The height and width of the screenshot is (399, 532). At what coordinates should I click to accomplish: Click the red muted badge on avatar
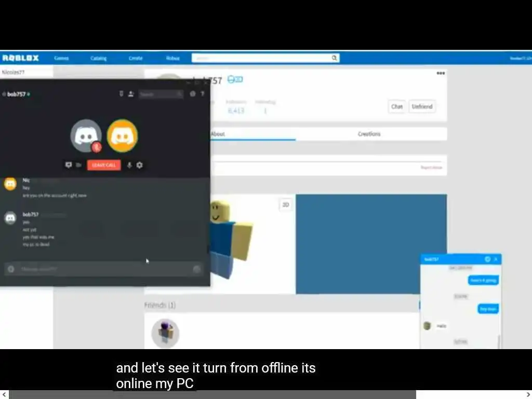pyautogui.click(x=97, y=147)
